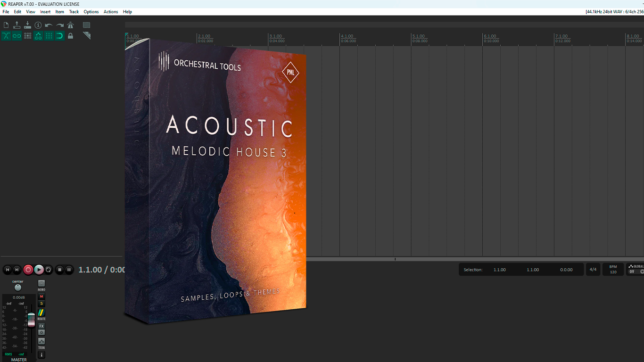This screenshot has height=362, width=644.
Task: Go to project start transport button
Action: [x=7, y=270]
